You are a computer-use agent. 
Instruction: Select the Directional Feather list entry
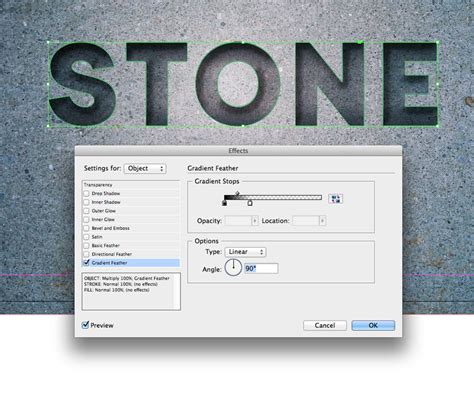click(x=131, y=254)
